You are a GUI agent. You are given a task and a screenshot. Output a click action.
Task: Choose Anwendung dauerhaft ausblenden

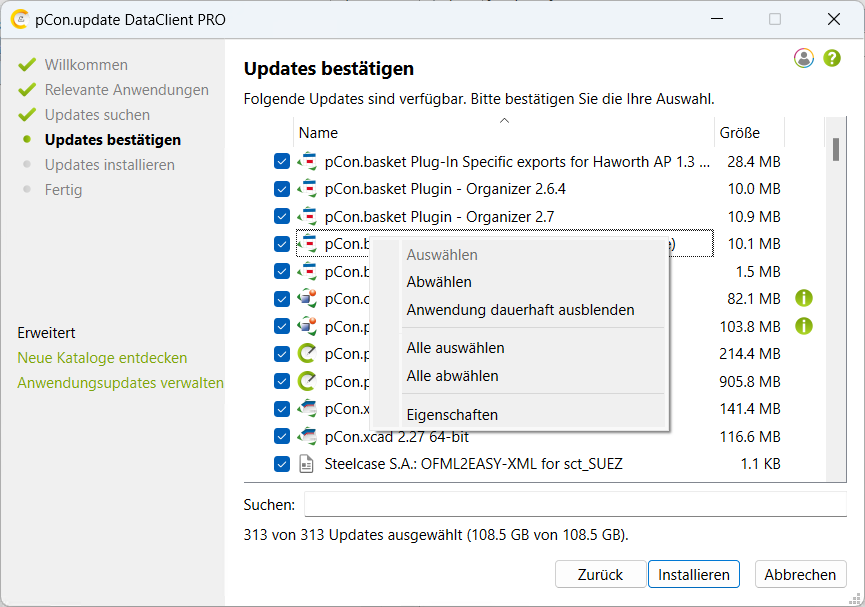[520, 310]
